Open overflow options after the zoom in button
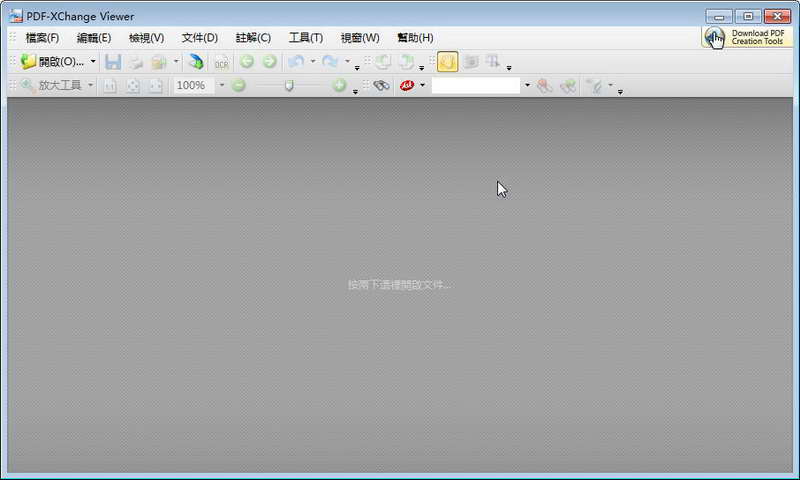 (x=355, y=92)
